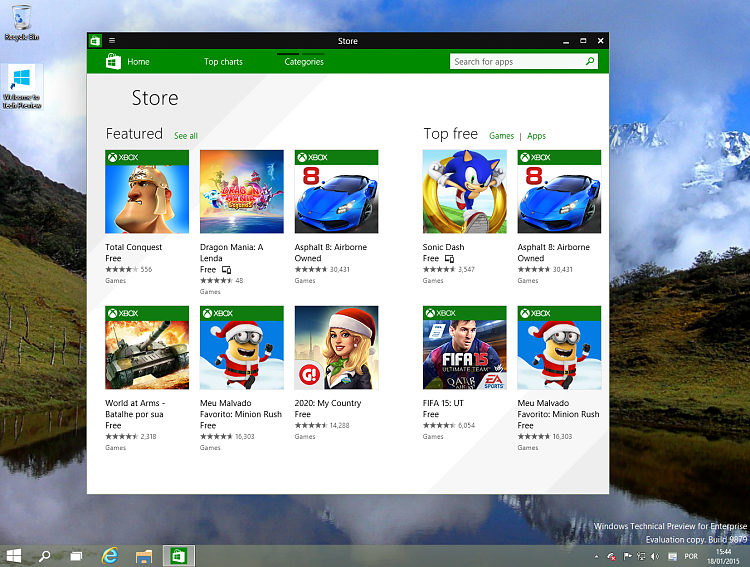This screenshot has width=750, height=567.
Task: Switch to Top charts section
Action: coord(223,62)
